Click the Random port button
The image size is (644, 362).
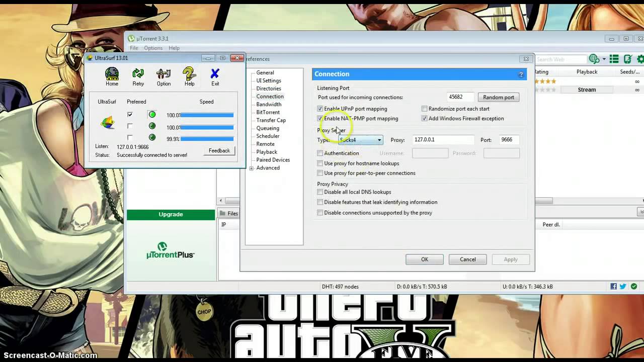[499, 98]
